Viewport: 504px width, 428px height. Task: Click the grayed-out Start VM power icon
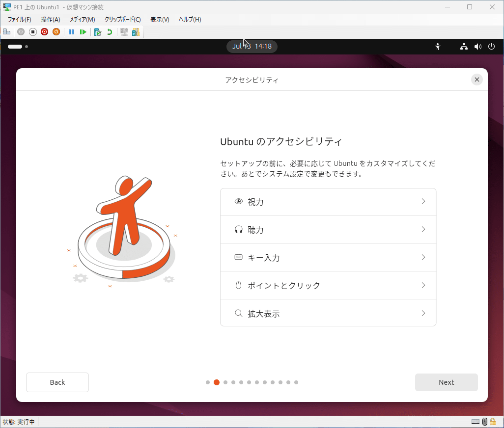tap(21, 32)
